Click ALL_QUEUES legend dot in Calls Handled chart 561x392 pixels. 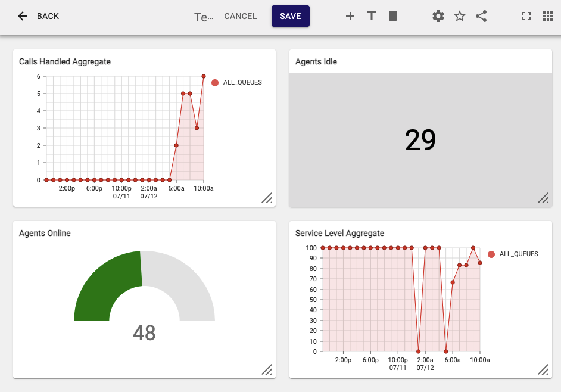tap(215, 83)
